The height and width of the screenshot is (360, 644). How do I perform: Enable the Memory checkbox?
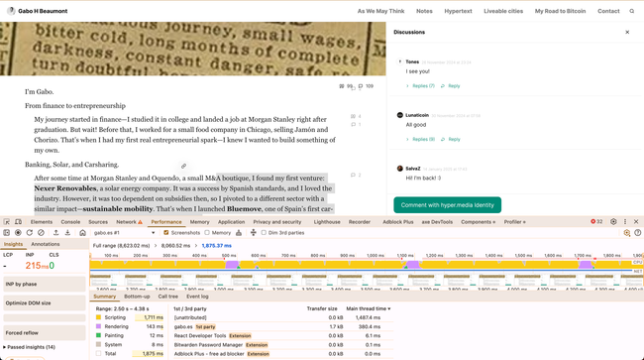click(x=207, y=233)
